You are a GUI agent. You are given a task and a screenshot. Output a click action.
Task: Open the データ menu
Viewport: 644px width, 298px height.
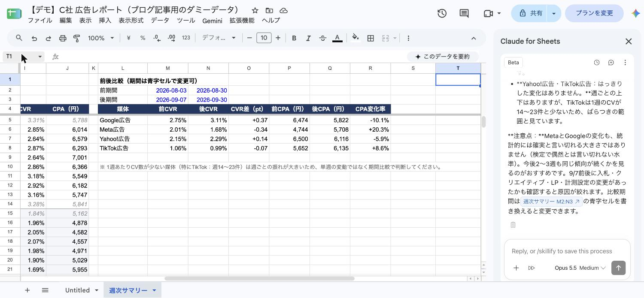click(x=160, y=21)
